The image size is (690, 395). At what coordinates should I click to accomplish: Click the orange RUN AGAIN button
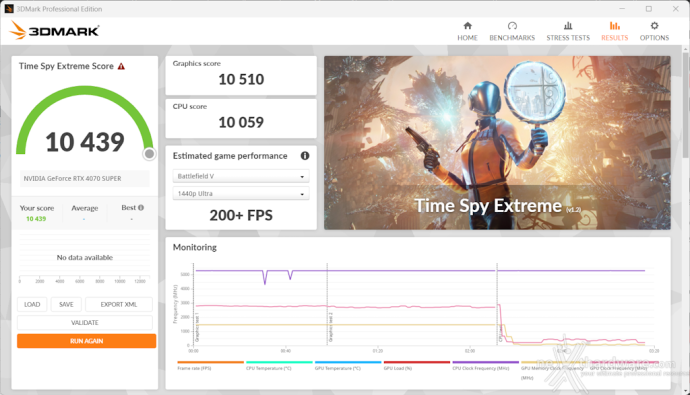pos(87,341)
